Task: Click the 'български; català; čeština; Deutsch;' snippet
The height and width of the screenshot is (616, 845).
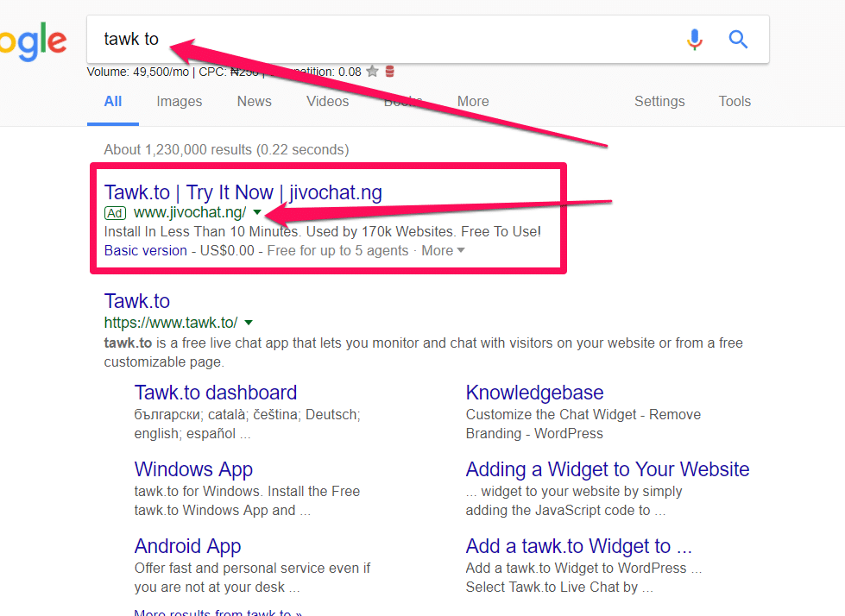Action: (248, 424)
